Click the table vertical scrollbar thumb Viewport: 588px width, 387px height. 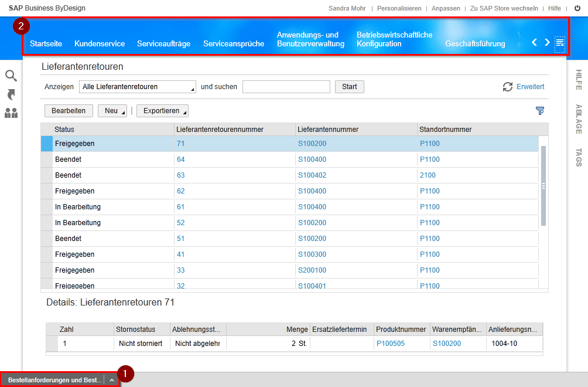[543, 186]
